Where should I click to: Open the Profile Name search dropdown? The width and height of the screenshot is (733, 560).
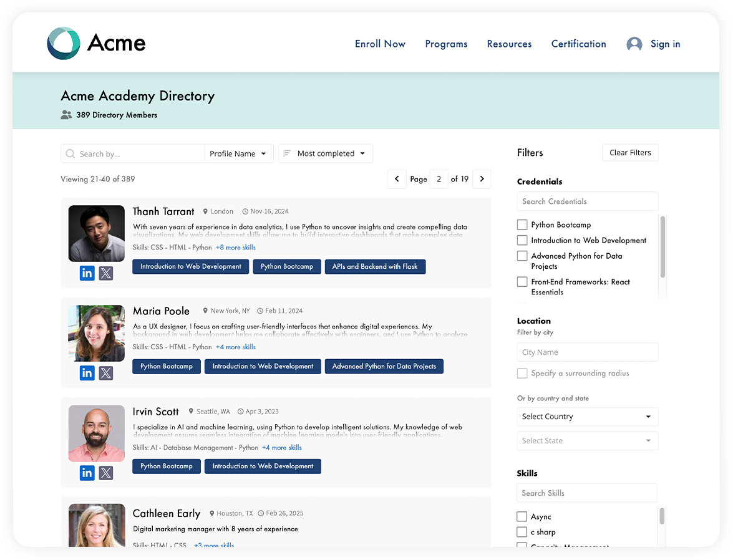238,154
